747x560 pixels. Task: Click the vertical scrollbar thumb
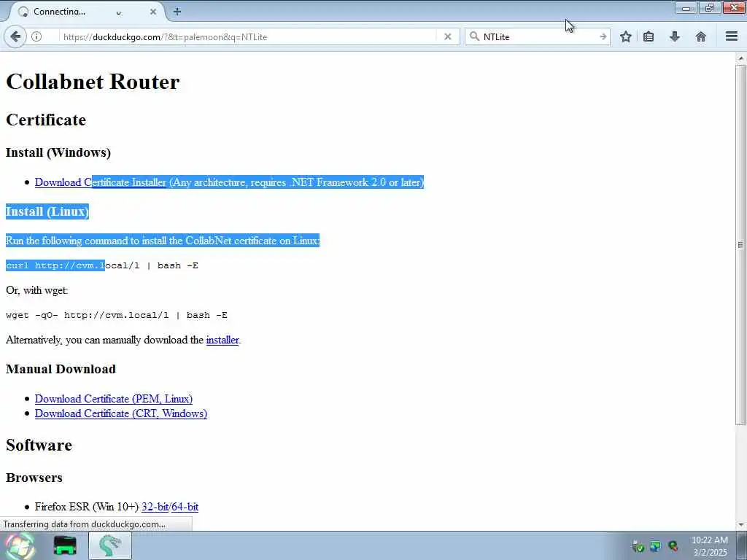click(741, 245)
